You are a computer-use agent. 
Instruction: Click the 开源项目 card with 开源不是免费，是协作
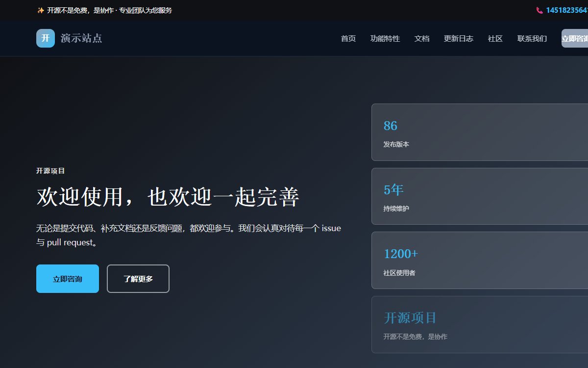(480, 324)
